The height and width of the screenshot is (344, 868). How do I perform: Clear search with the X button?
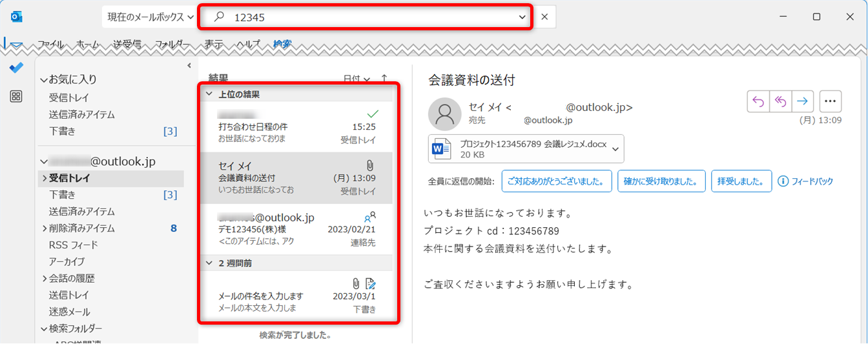pyautogui.click(x=544, y=17)
